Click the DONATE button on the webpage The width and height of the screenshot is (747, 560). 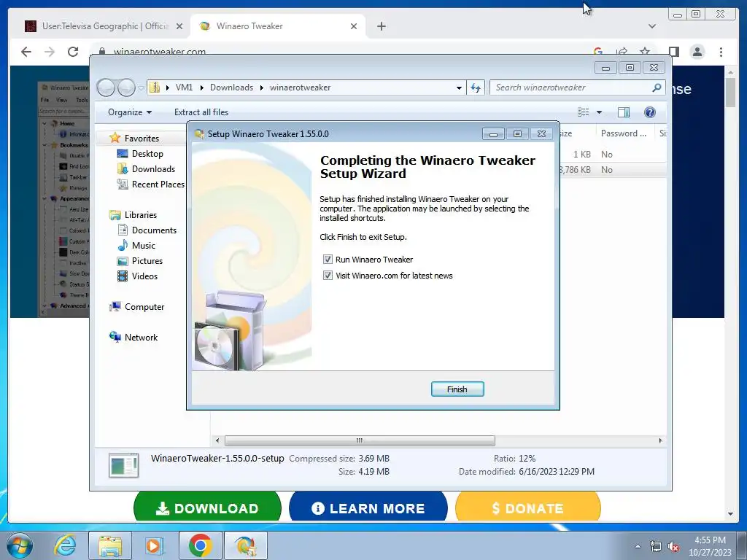pos(528,506)
